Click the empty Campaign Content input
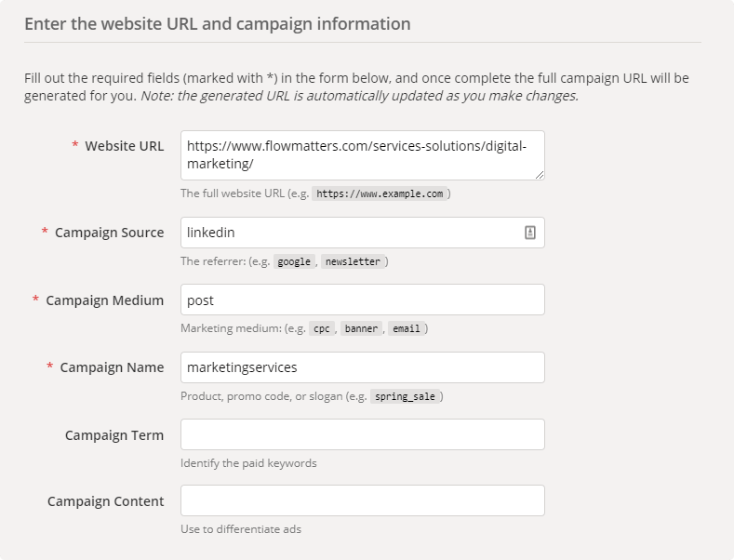The image size is (734, 560). click(x=362, y=501)
